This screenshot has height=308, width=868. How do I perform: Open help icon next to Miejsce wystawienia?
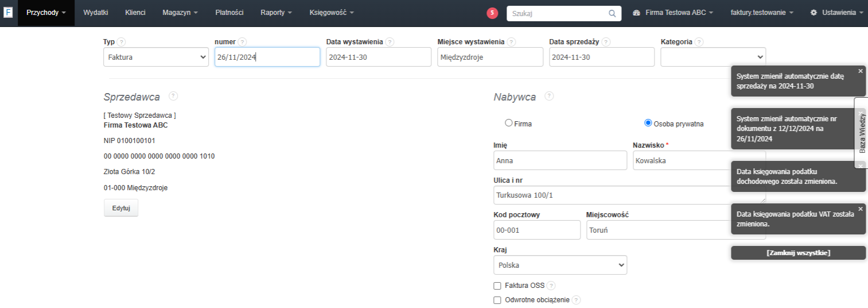pos(511,42)
